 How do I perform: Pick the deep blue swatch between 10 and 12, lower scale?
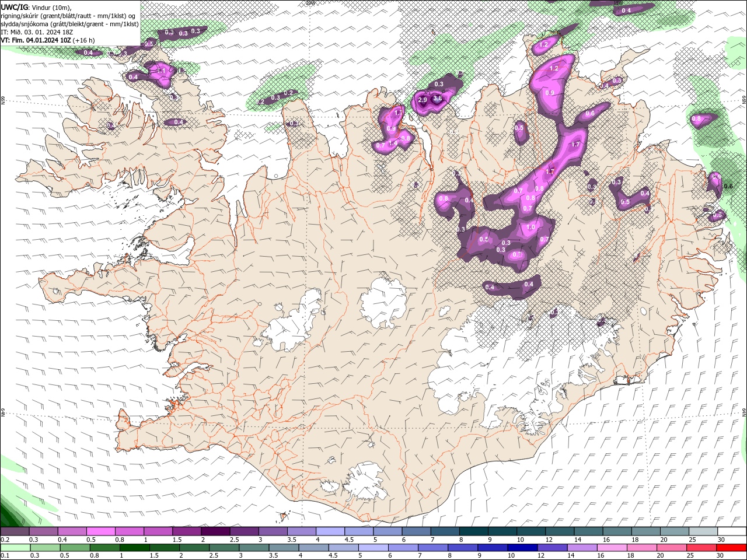tap(522, 548)
